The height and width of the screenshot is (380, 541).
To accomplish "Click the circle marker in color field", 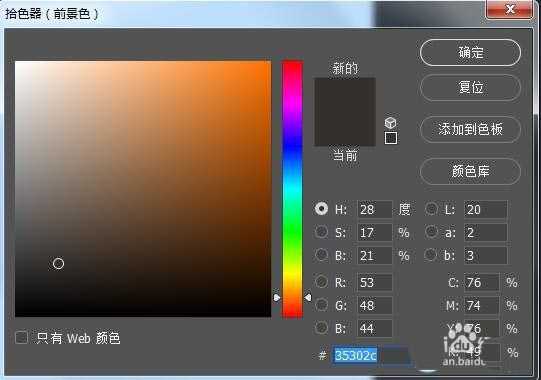I will click(x=58, y=264).
